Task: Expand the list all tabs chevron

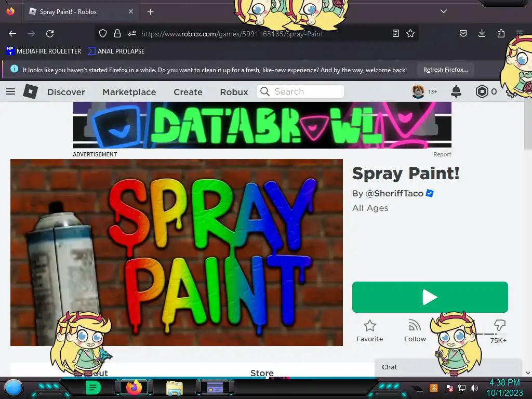Action: coord(444,11)
